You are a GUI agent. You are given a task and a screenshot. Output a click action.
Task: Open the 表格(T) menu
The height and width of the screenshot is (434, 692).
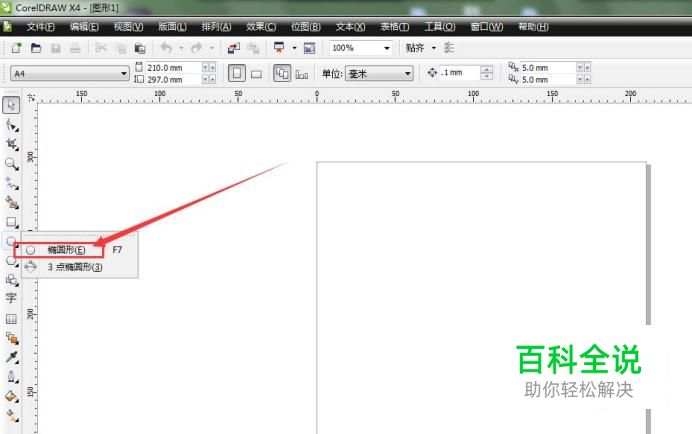point(395,27)
